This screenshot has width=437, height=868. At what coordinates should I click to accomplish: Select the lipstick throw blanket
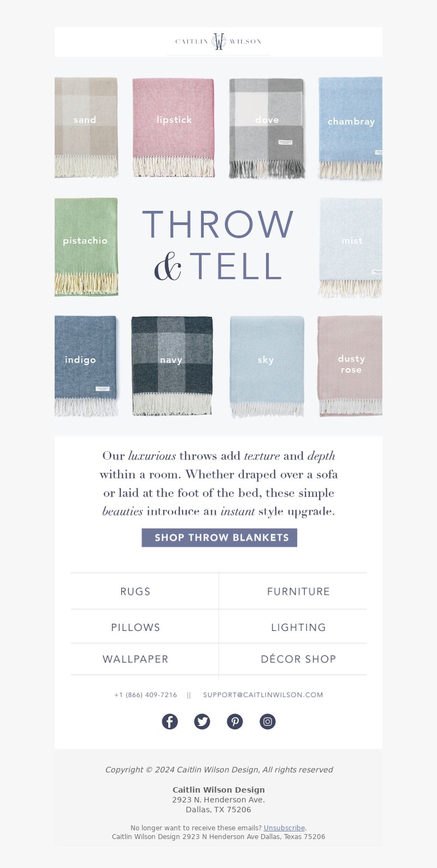(173, 128)
